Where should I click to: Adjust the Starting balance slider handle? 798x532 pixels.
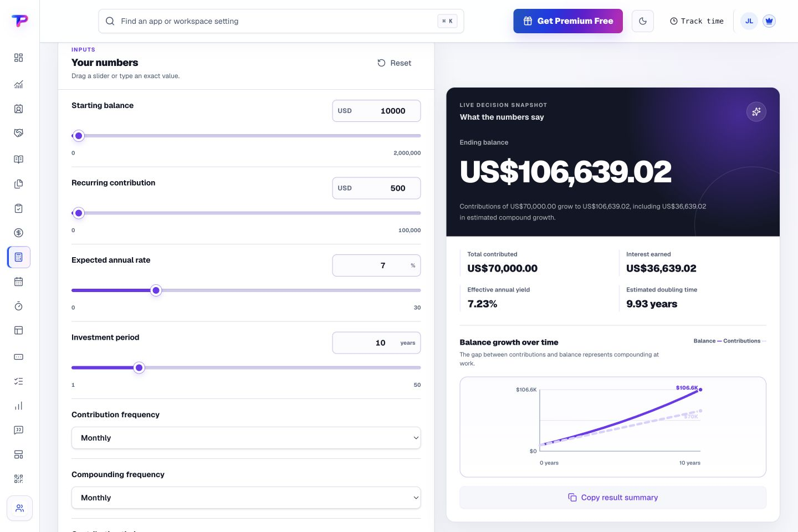coord(79,136)
